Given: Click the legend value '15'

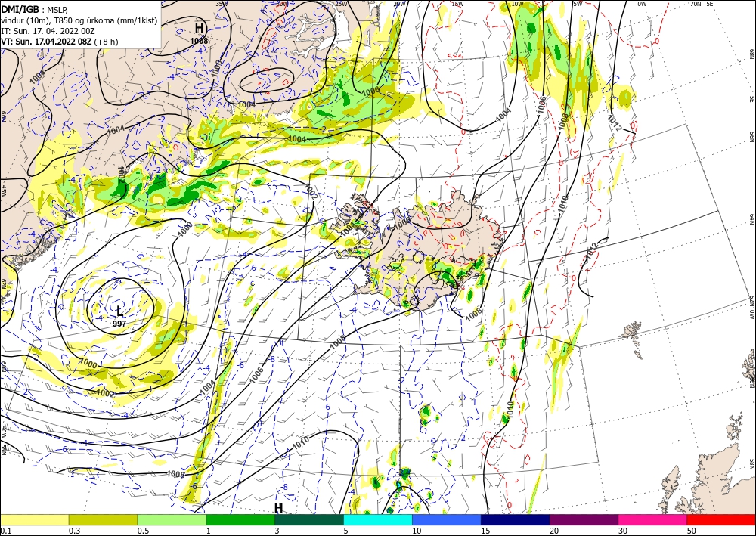Looking at the screenshot, I should coord(485,531).
